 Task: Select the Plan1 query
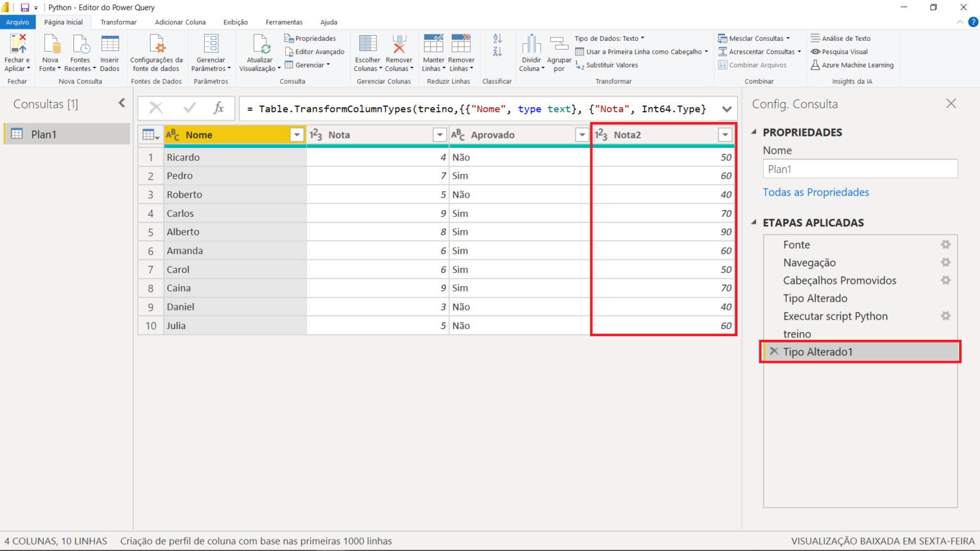tap(67, 134)
